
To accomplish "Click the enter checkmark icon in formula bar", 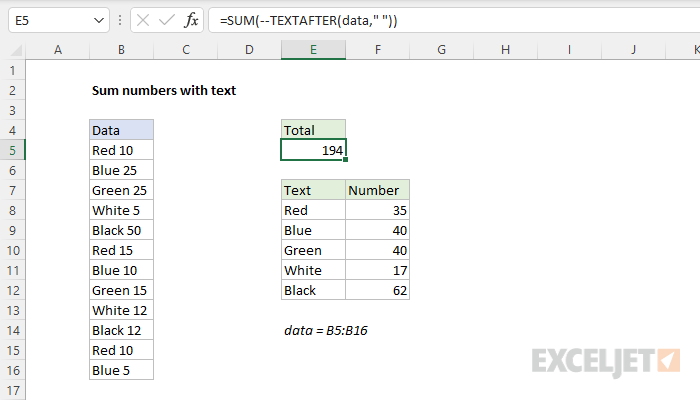I will (167, 20).
